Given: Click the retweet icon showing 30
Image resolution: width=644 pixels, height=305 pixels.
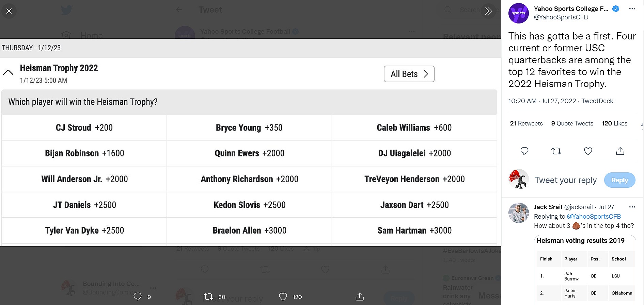Looking at the screenshot, I should [x=208, y=296].
